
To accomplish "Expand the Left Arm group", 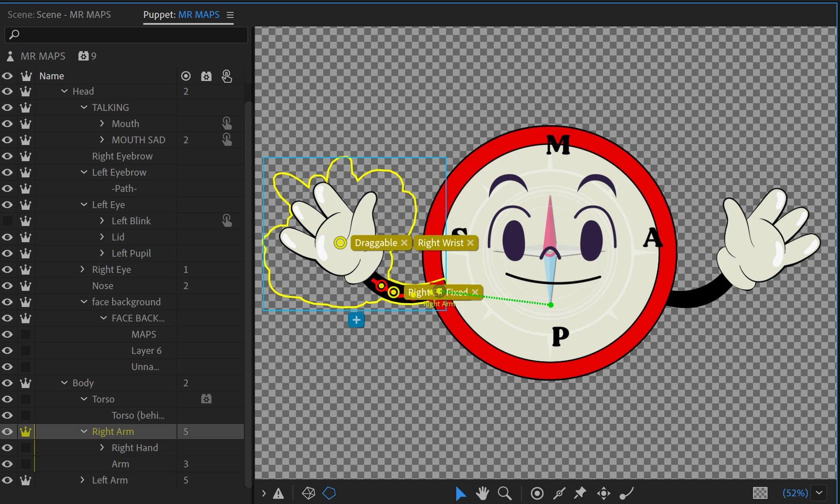I will [83, 480].
